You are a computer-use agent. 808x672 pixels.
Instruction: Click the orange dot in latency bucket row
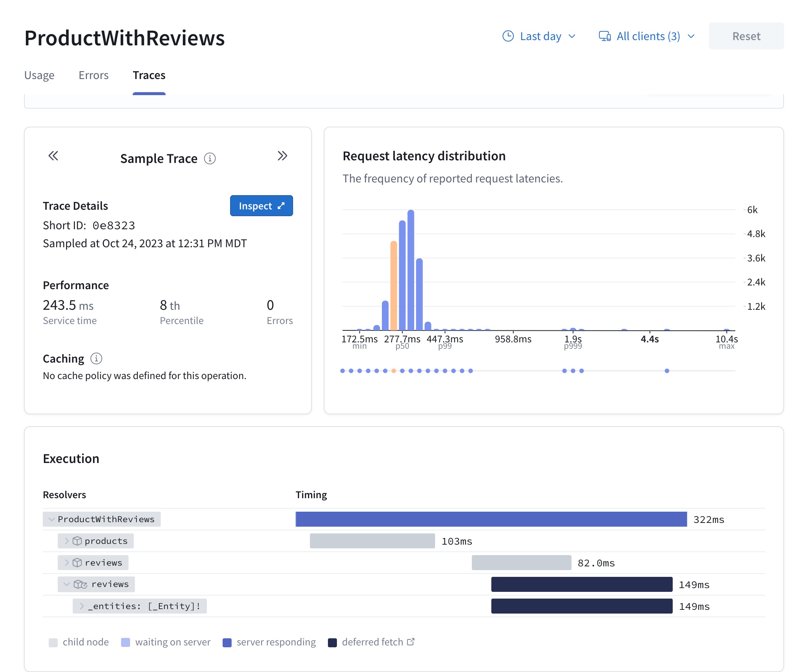click(x=393, y=371)
